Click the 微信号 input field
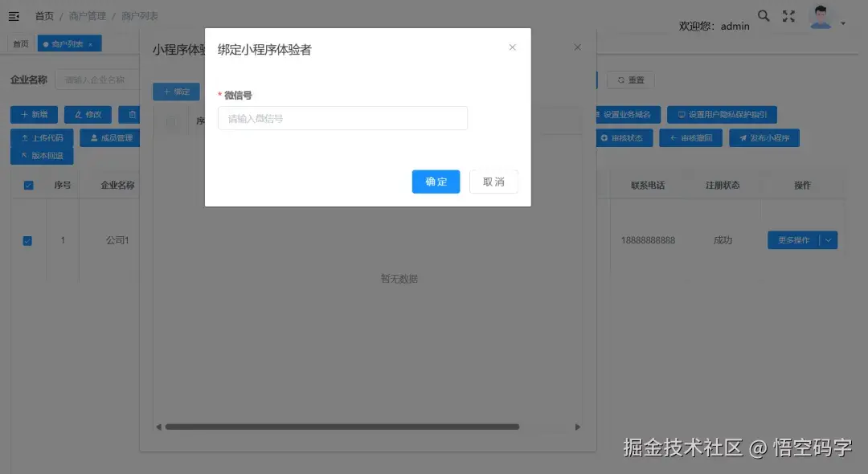 (342, 117)
